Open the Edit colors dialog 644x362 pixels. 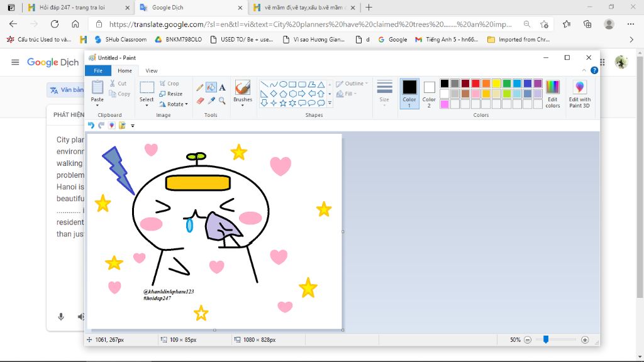[552, 94]
